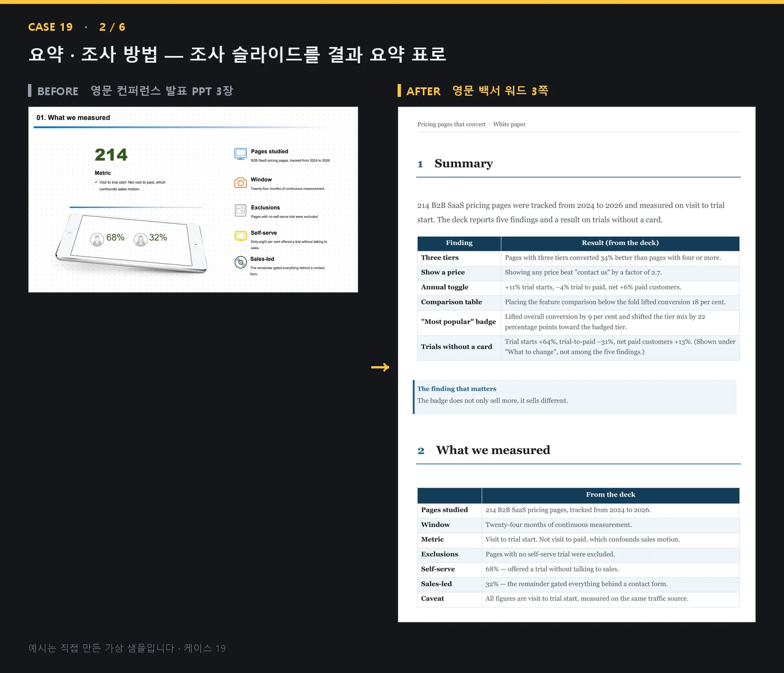Select the "Finding" column header
Image resolution: width=784 pixels, height=673 pixels.
[x=459, y=243]
